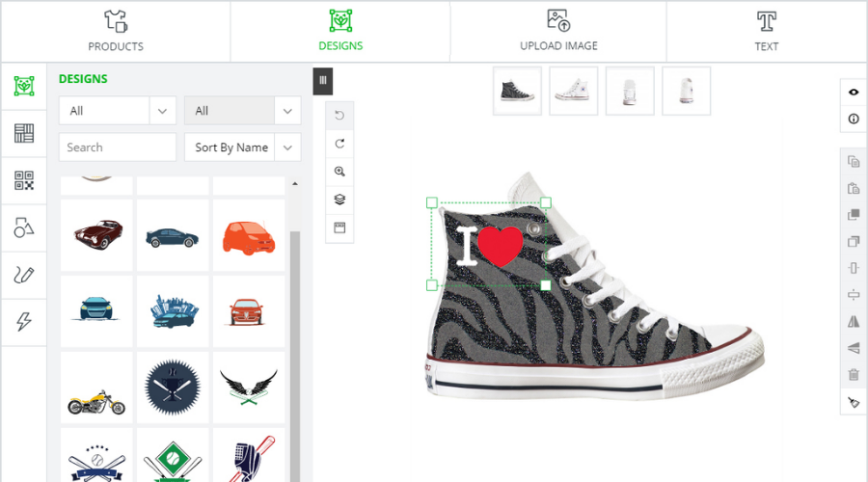Flip the design vertically
868x482 pixels.
click(854, 348)
